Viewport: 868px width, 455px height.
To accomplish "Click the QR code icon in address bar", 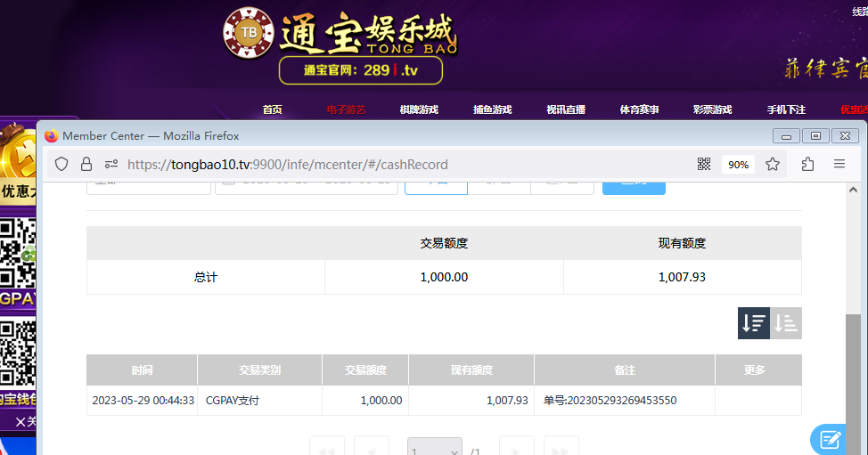I will (704, 164).
